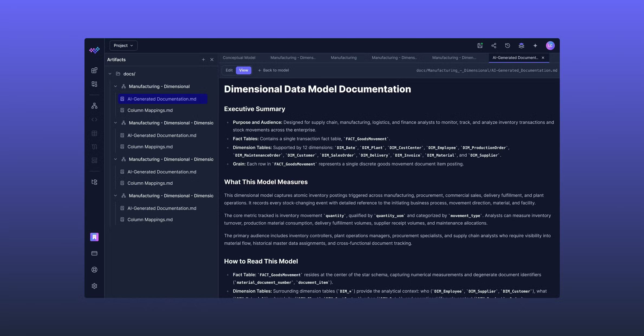Click the app logo in the sidebar
This screenshot has width=644, height=336.
click(94, 50)
